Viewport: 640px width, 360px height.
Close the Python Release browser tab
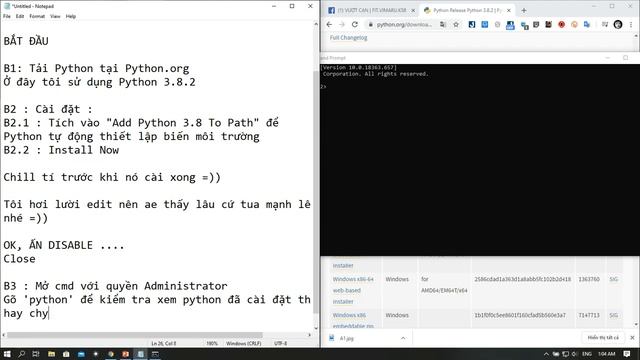[509, 10]
